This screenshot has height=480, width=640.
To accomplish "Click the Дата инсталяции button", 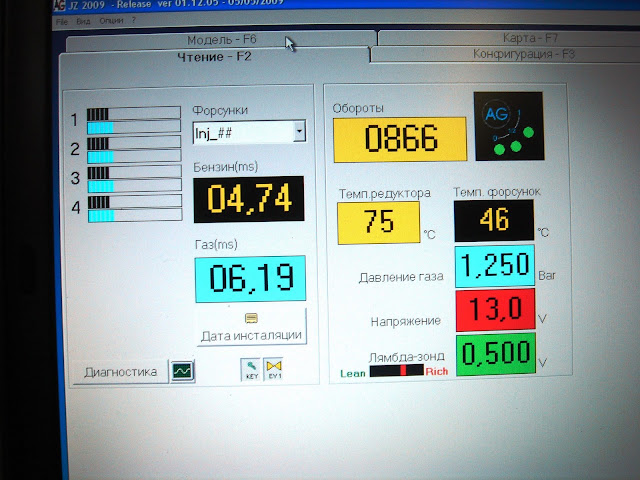I will 251,328.
